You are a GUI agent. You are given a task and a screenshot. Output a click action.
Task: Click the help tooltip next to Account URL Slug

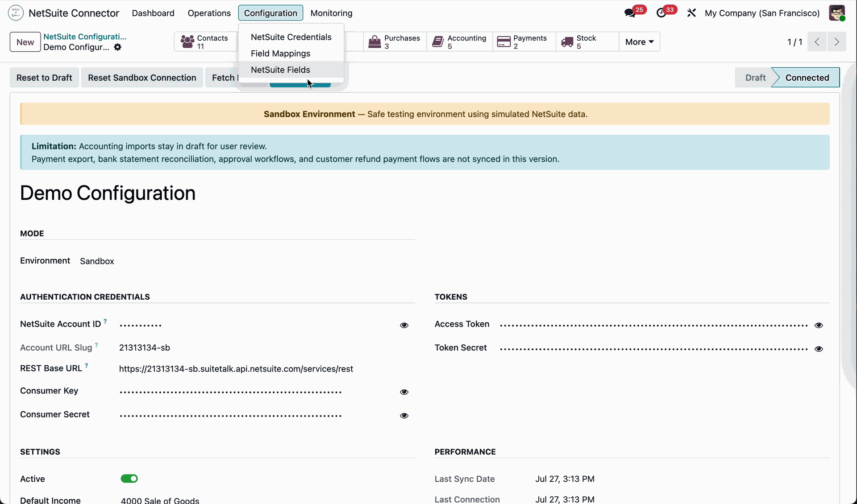96,345
